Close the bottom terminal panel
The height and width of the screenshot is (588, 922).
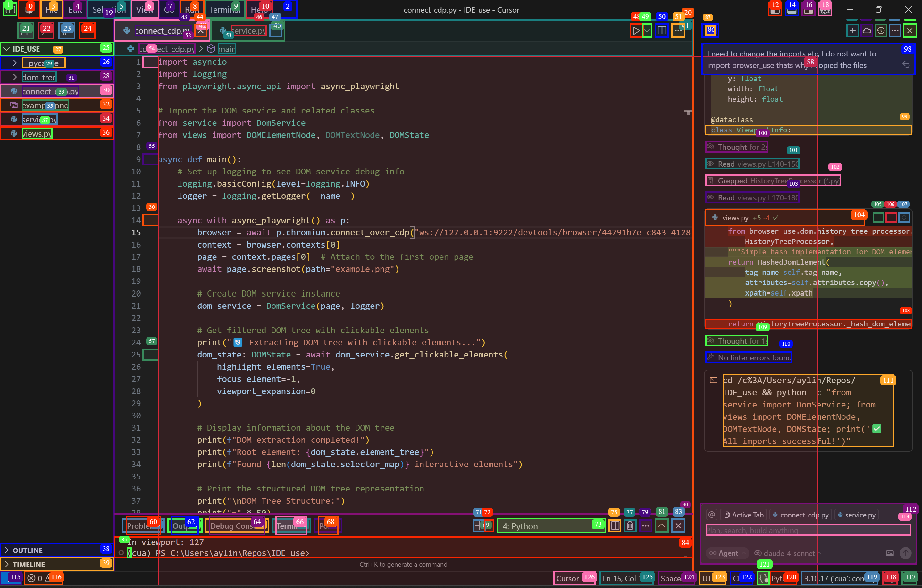[x=678, y=525]
